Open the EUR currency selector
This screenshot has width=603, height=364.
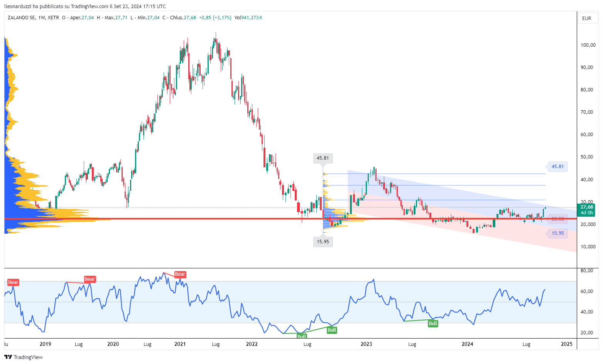point(587,18)
